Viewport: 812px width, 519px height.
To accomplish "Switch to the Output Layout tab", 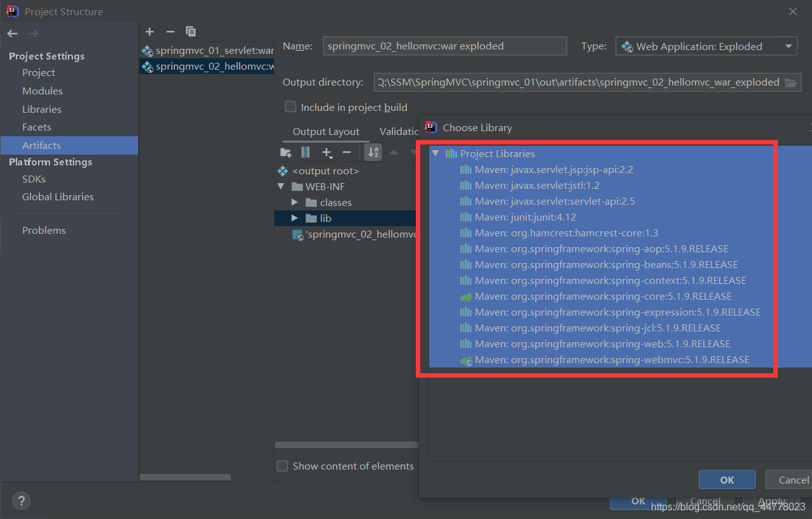I will pyautogui.click(x=326, y=132).
